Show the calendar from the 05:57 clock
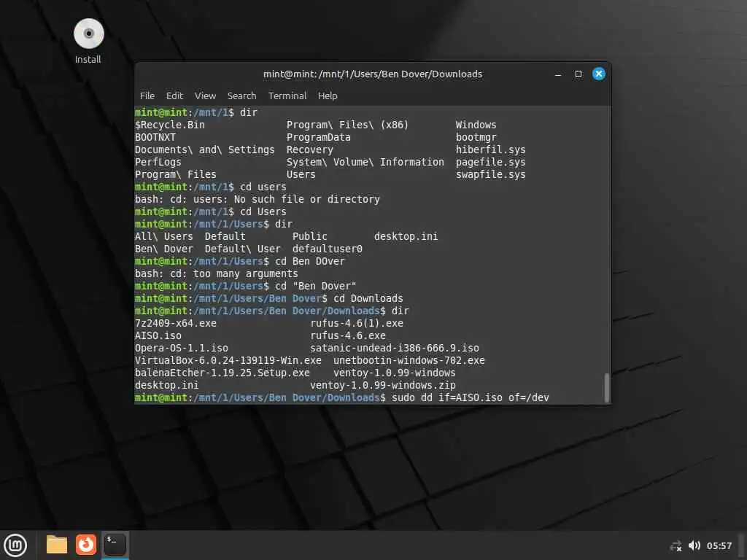Viewport: 747px width, 560px height. point(719,545)
